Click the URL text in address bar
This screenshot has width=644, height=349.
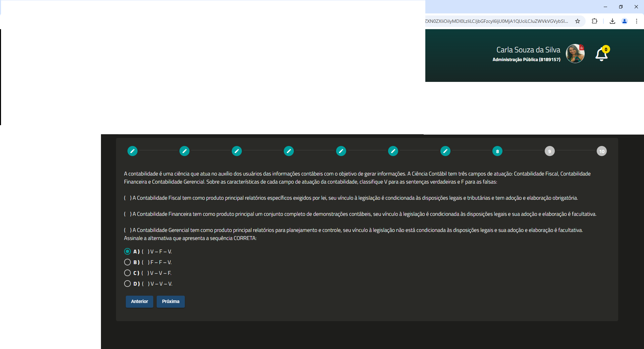496,21
